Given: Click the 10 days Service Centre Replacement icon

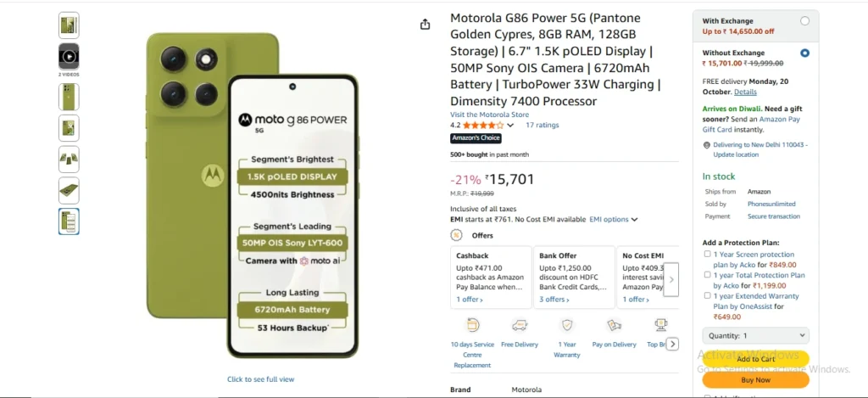Looking at the screenshot, I should [472, 325].
